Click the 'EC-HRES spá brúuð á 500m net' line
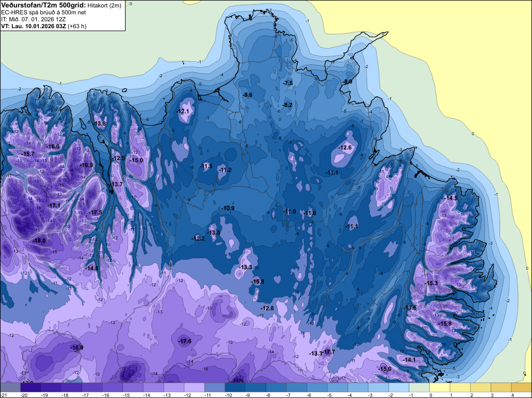Screen dimensions: 532x398 [44, 12]
